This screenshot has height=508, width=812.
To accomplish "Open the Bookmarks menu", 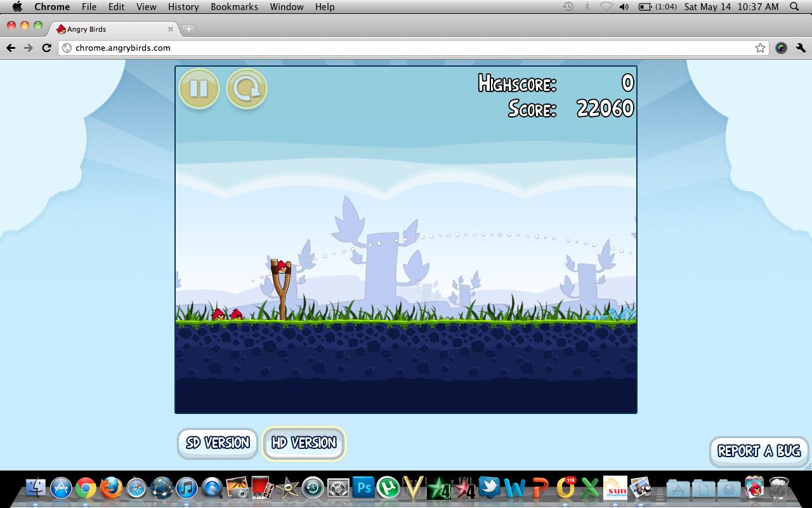I will pos(234,7).
